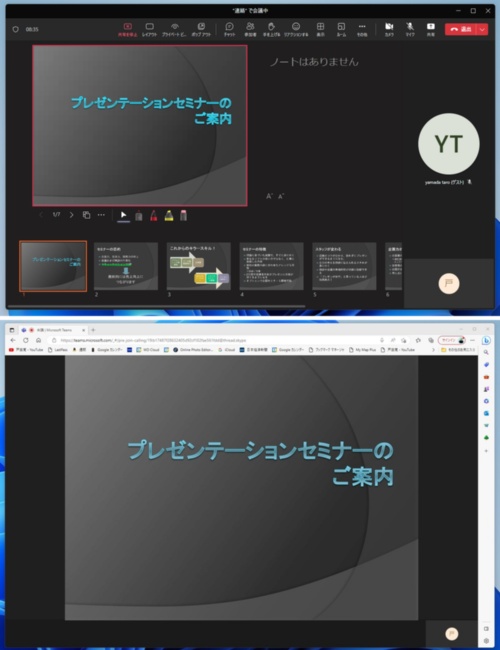Select slide 4 thumbnail in the strip
This screenshot has height=650, width=500.
[x=271, y=266]
